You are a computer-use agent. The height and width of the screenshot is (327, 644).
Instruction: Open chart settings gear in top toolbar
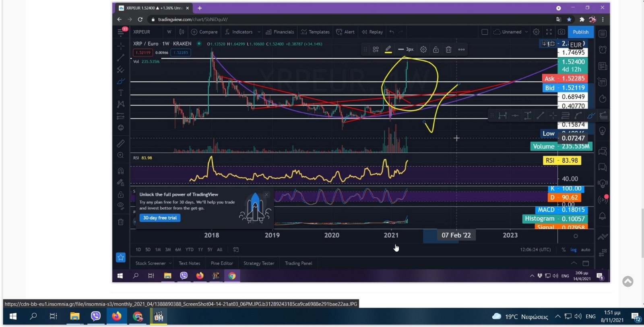point(536,32)
